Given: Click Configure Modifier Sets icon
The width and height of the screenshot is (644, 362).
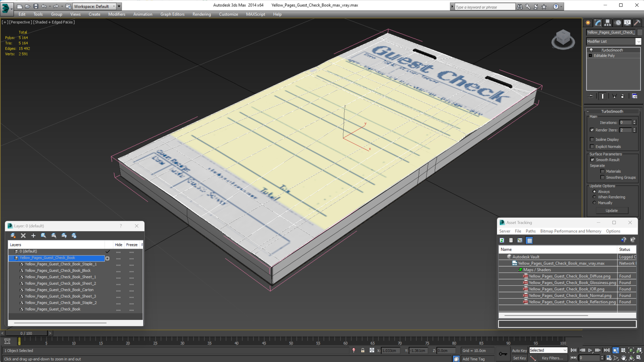Looking at the screenshot, I should pos(635,96).
